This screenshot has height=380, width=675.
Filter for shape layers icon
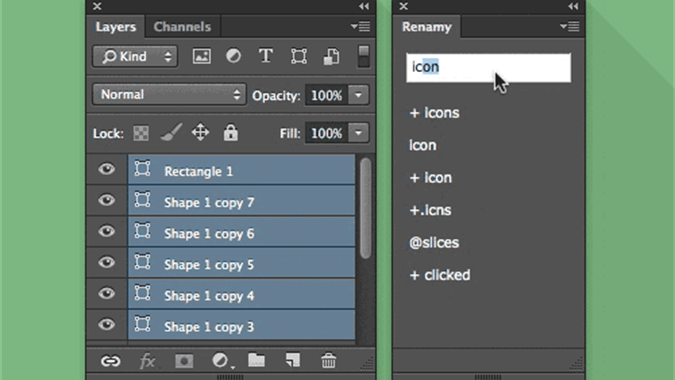click(298, 56)
